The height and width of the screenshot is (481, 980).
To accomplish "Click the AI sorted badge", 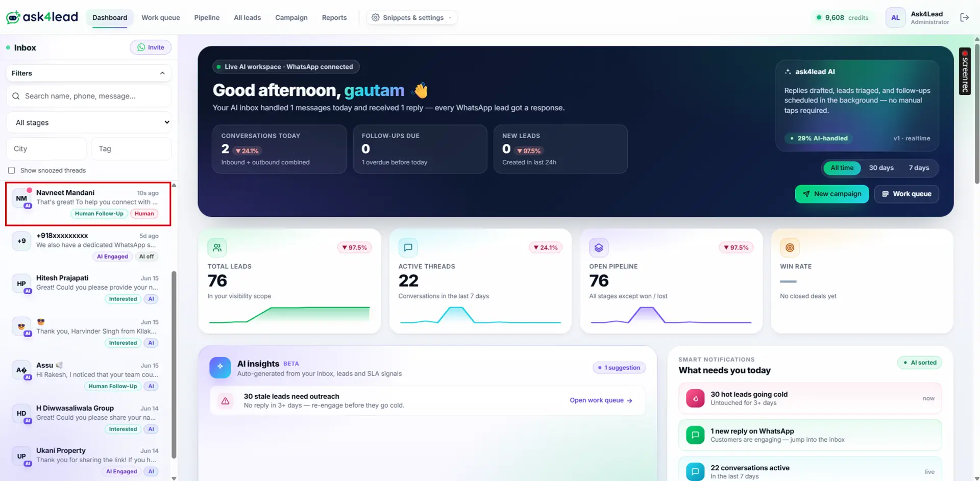I will click(920, 363).
